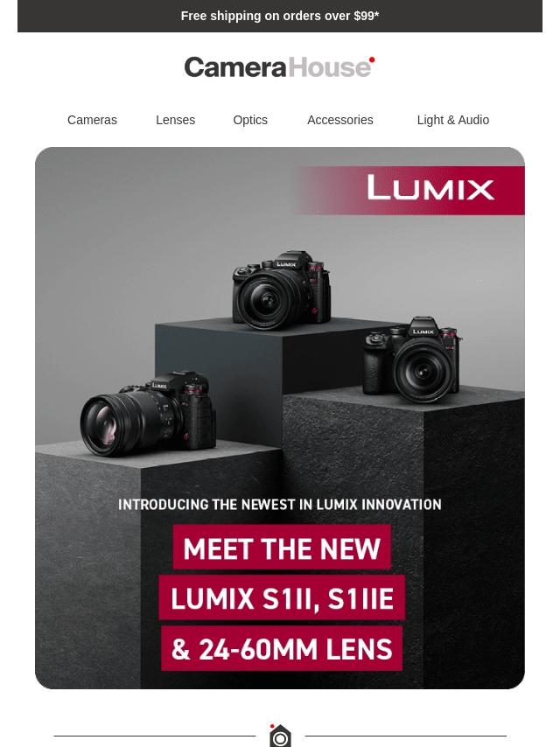Click the MEET THE NEW red banner
The image size is (560, 747).
(282, 547)
